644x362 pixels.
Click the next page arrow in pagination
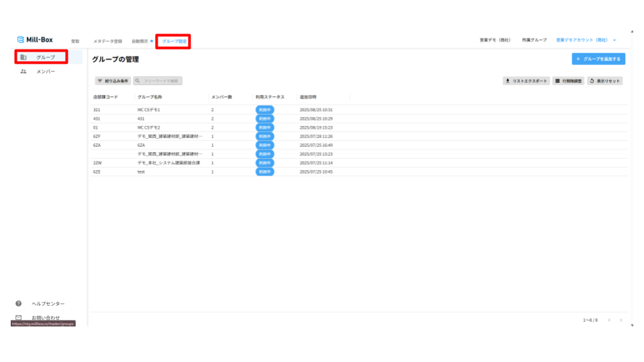tap(621, 320)
